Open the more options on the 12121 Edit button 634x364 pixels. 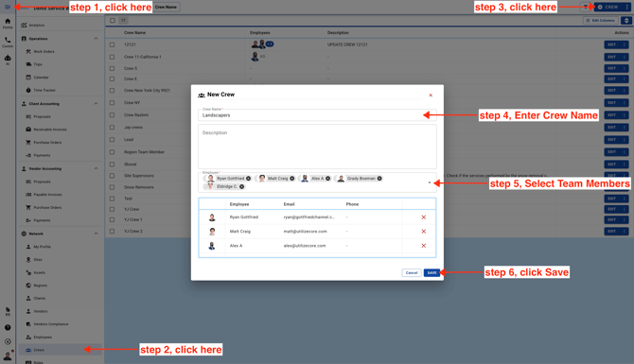(x=625, y=44)
